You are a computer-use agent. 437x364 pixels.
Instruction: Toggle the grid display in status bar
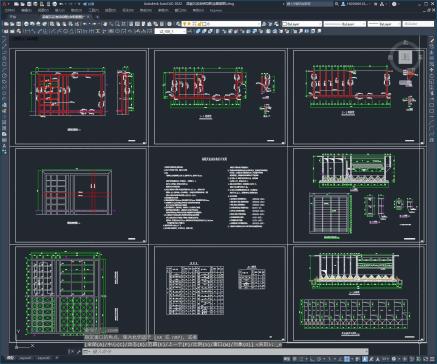(295, 359)
